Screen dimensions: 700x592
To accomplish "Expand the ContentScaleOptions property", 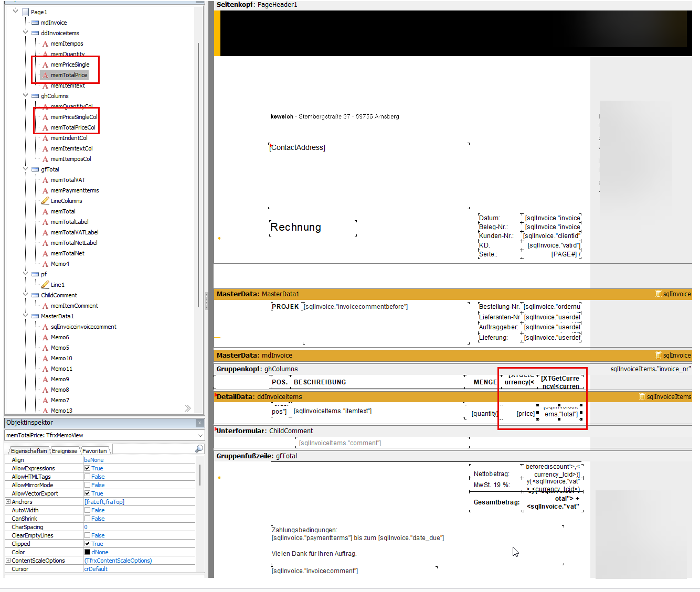I will pyautogui.click(x=8, y=561).
